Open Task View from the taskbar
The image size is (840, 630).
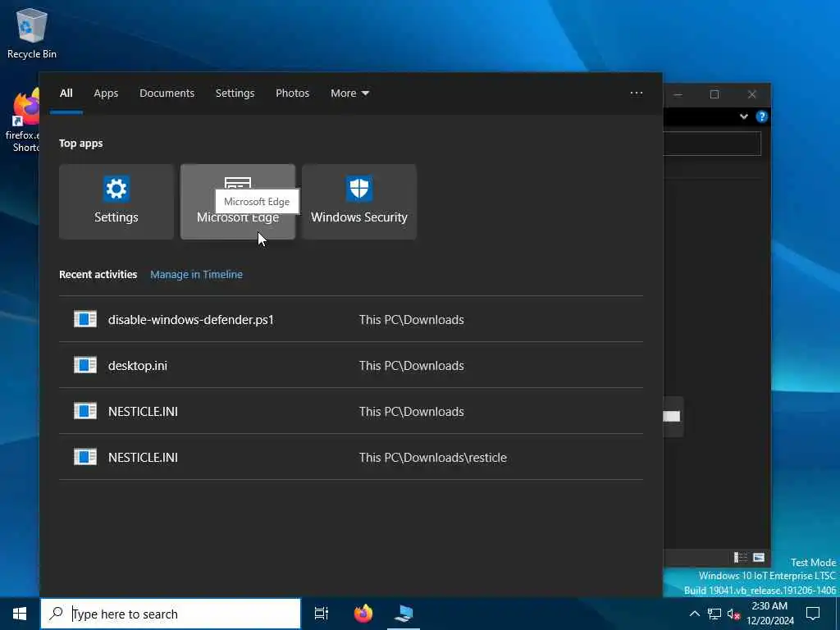tap(322, 614)
